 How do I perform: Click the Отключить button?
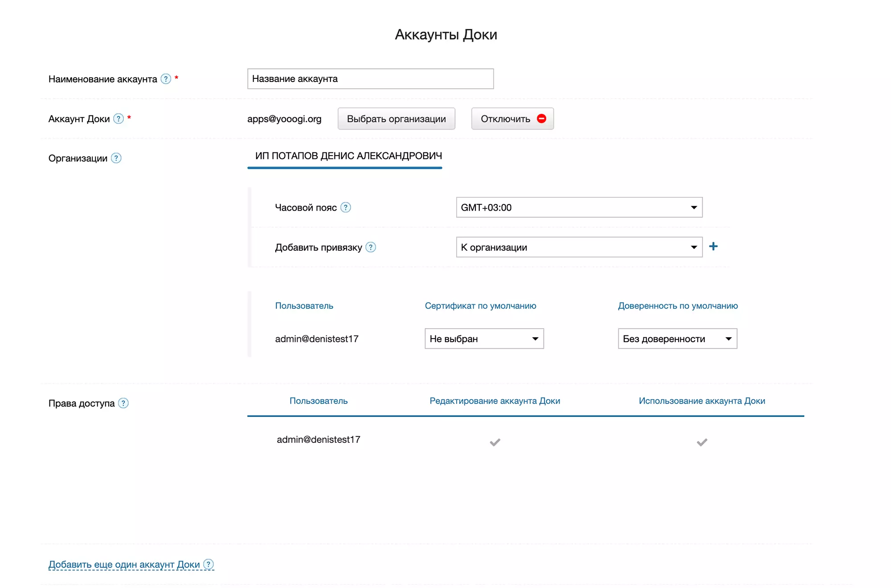[512, 118]
